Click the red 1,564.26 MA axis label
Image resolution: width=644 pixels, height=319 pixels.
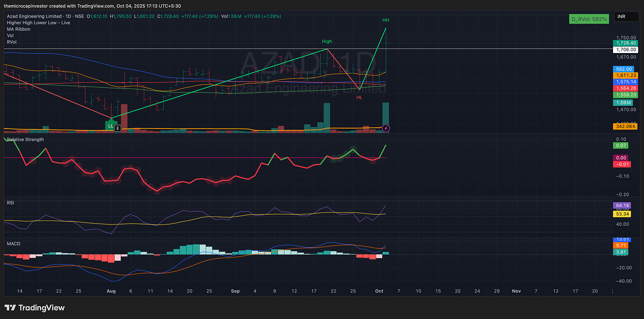[625, 88]
